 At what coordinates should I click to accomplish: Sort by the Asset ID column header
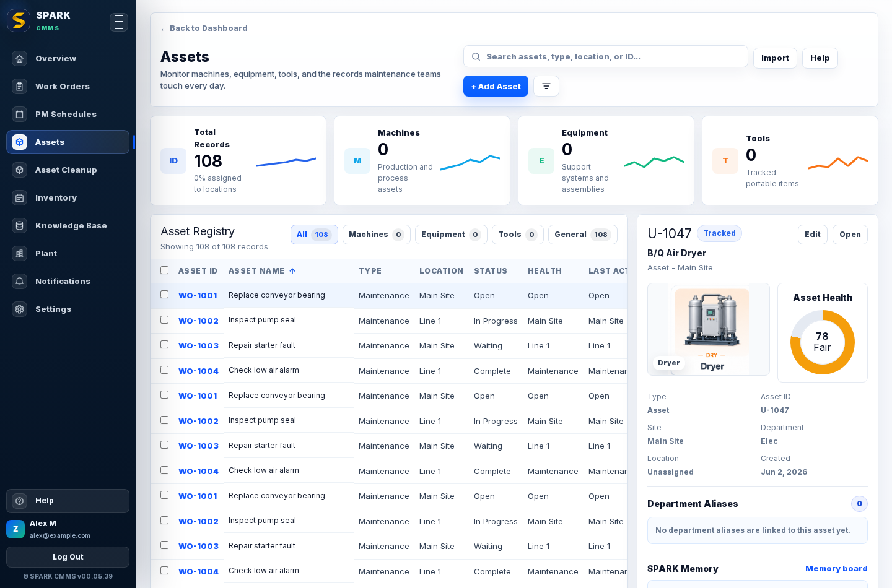click(198, 271)
